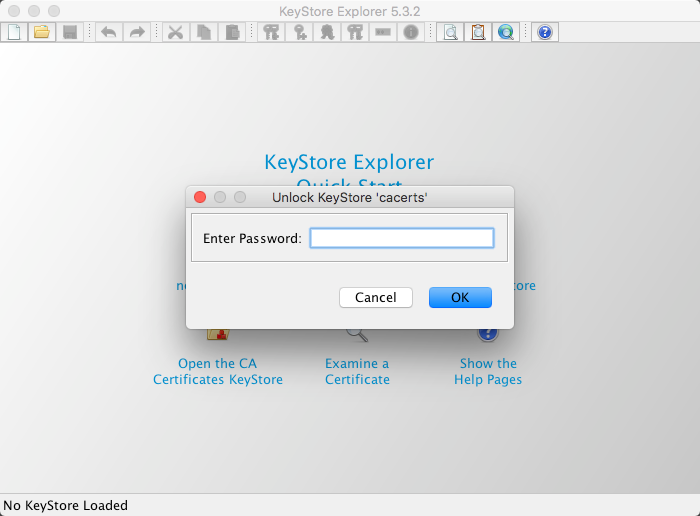The height and width of the screenshot is (516, 700).
Task: Confirm the password with OK
Action: 460,297
